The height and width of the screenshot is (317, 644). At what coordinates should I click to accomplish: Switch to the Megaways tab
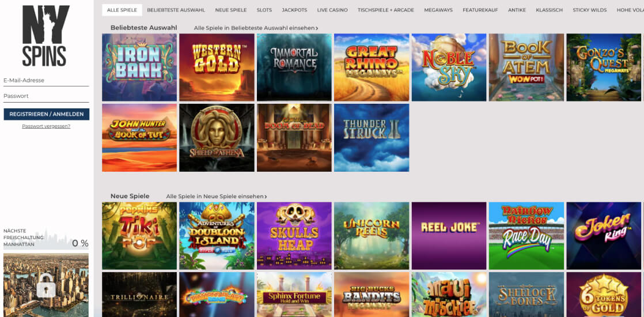pos(438,10)
